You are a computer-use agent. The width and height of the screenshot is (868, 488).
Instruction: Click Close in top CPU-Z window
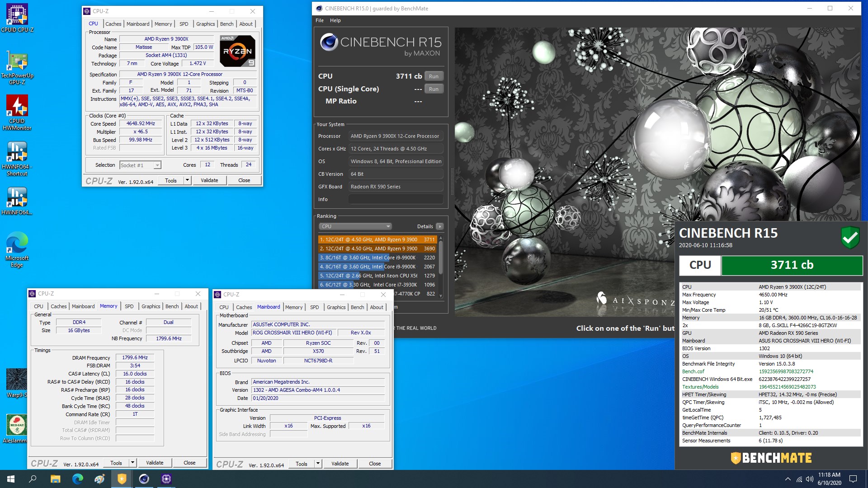244,180
